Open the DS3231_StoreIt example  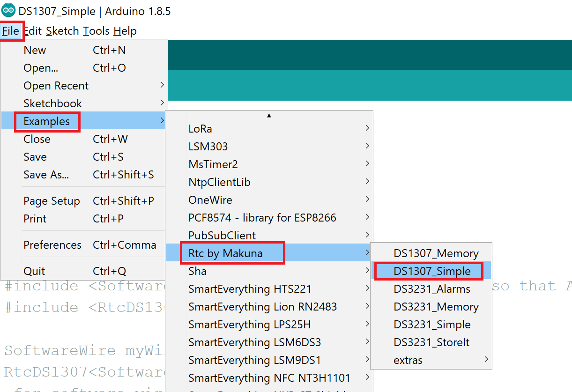coord(431,342)
